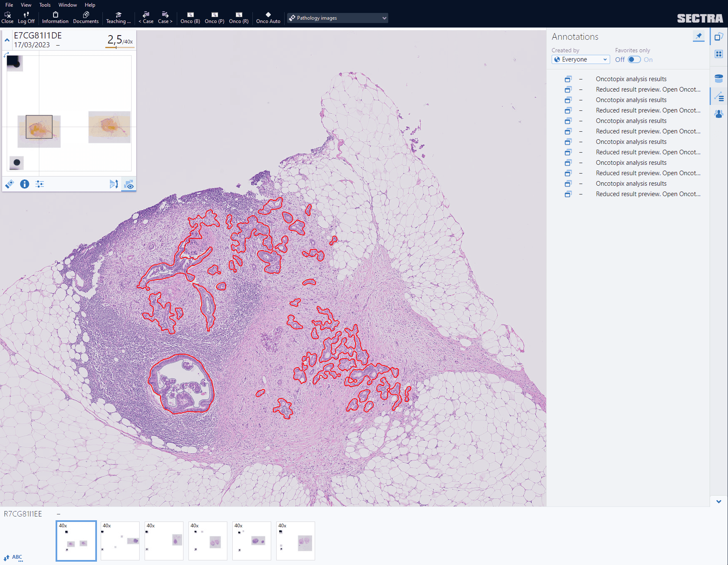The width and height of the screenshot is (728, 565).
Task: Open image adjustment settings in slide panel
Action: tap(40, 184)
